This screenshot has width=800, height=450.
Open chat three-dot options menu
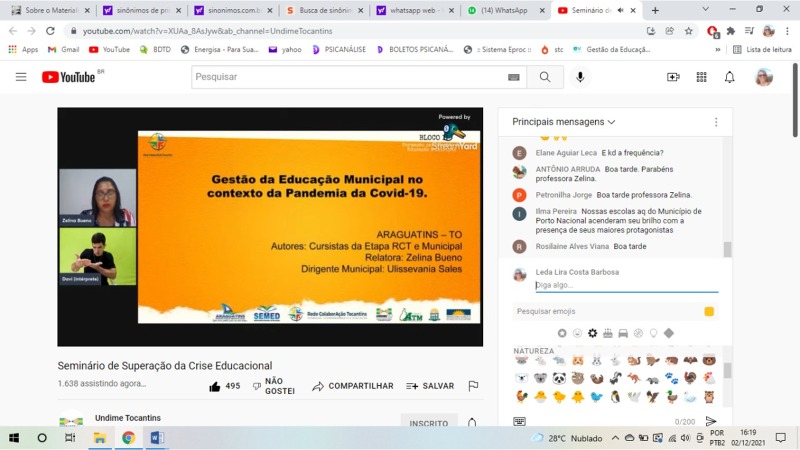coord(716,122)
